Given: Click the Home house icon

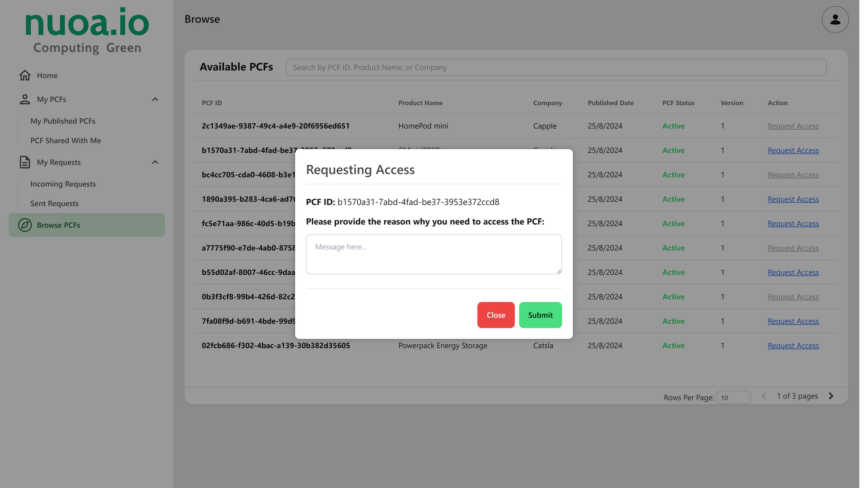Looking at the screenshot, I should 25,75.
